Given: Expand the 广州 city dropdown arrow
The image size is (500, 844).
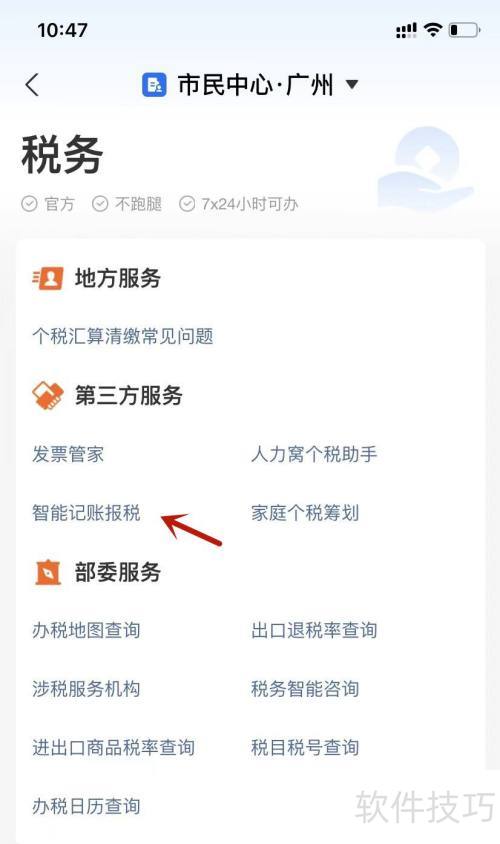Looking at the screenshot, I should [352, 85].
